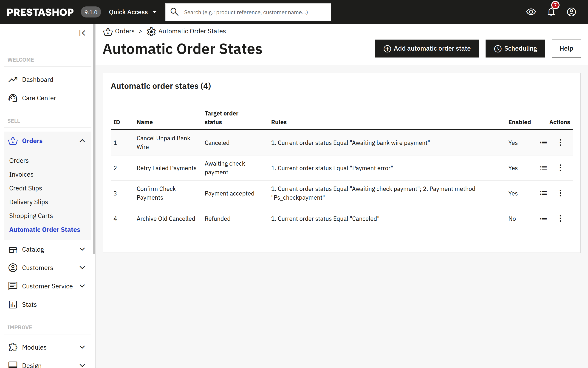Open actions menu for Cancel Unpaid Bank Wire
The height and width of the screenshot is (368, 588).
[x=560, y=143]
